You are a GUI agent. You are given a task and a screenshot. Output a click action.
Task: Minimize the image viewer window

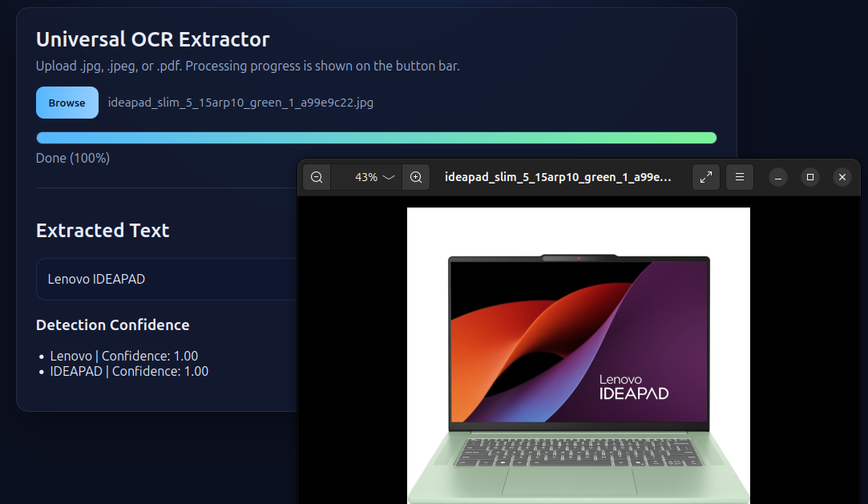coord(777,177)
